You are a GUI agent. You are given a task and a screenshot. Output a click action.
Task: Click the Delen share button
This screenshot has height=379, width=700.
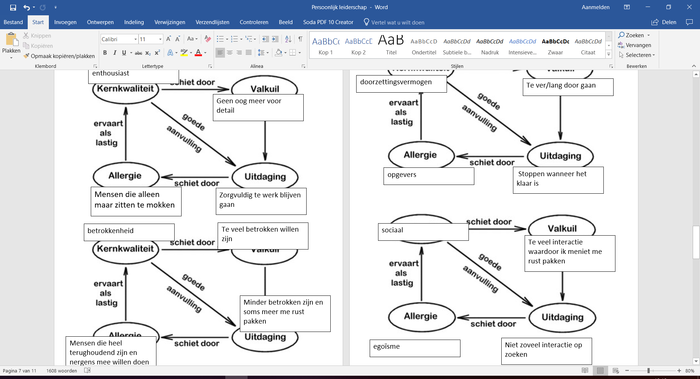(664, 22)
